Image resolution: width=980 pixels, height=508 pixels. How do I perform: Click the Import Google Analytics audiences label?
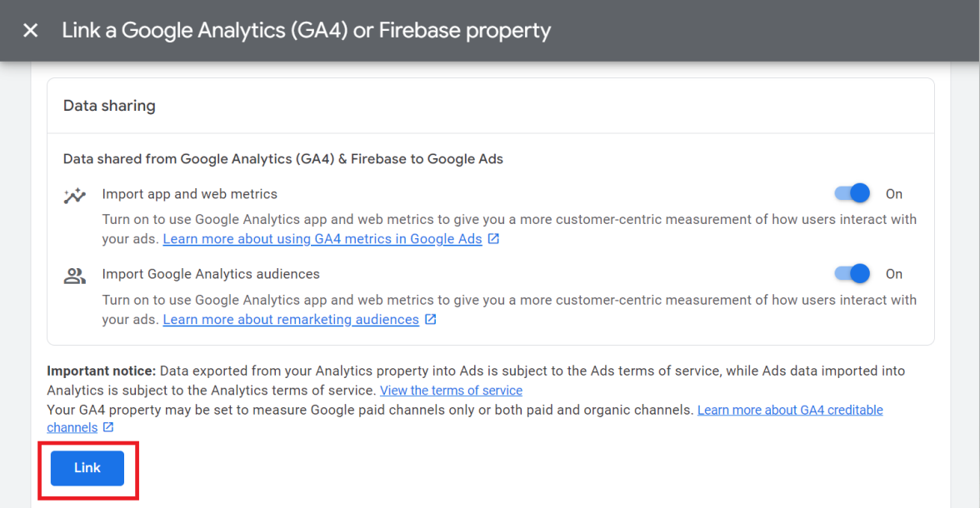coord(211,274)
